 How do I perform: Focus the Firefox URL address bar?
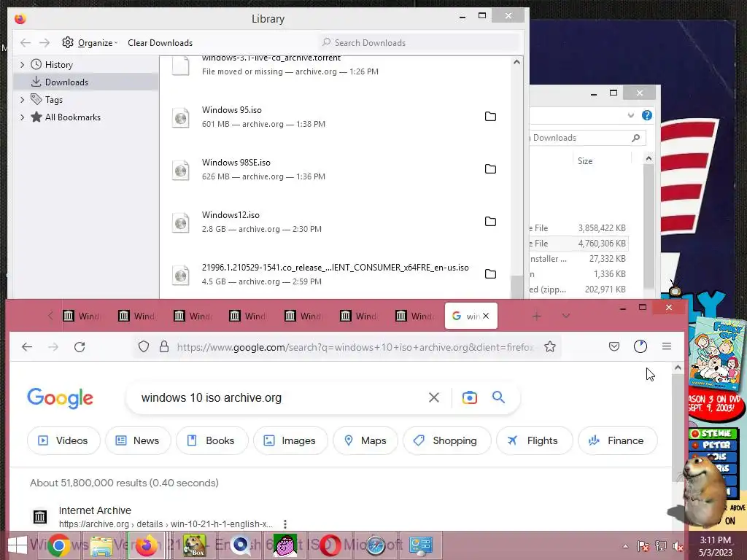pos(355,347)
